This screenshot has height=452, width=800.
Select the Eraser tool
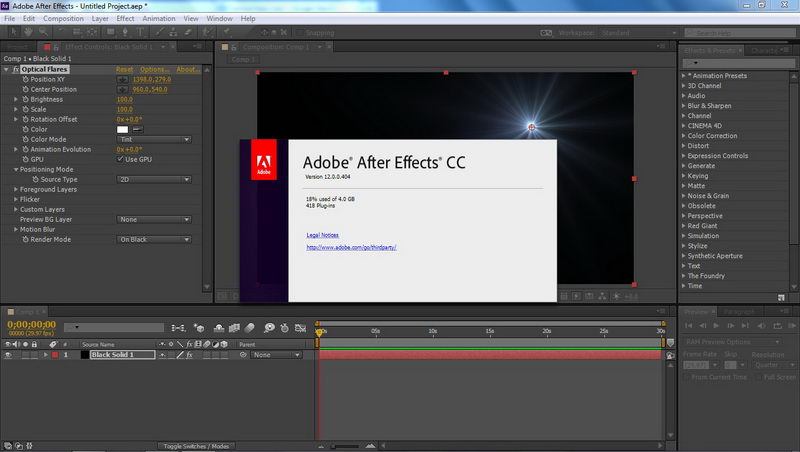[x=188, y=32]
